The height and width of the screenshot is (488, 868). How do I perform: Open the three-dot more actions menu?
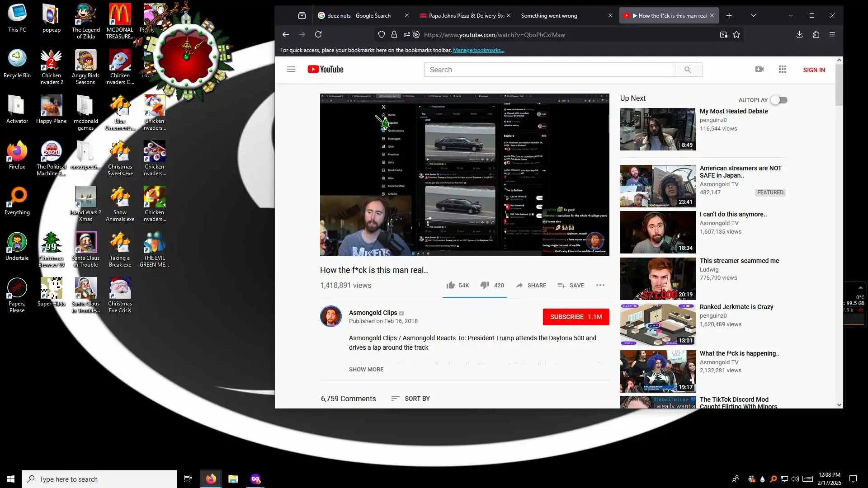[x=600, y=285]
